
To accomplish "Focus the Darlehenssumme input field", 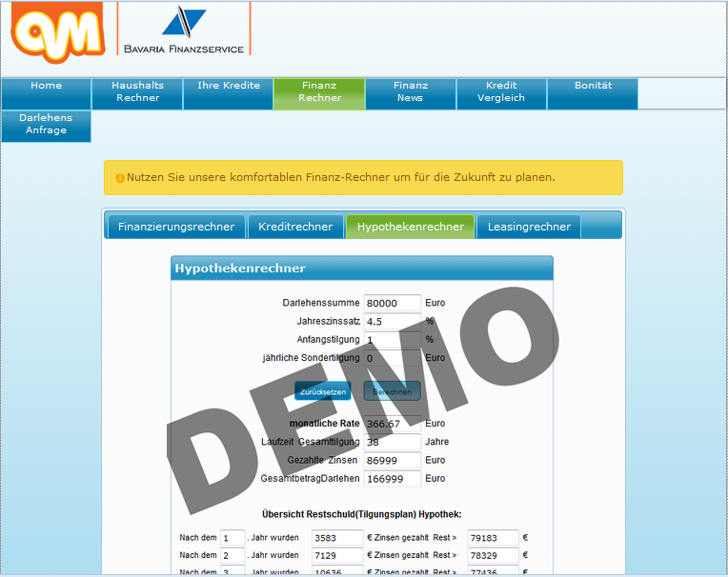I will [x=393, y=303].
